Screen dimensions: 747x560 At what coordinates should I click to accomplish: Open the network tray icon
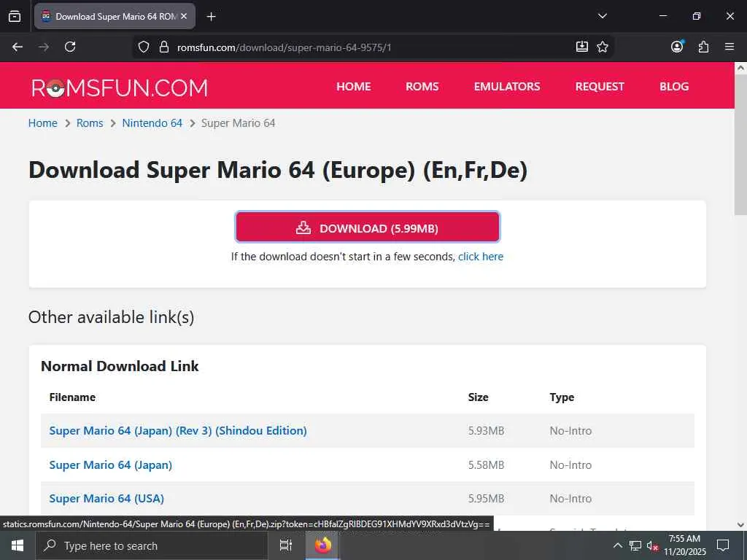click(635, 545)
